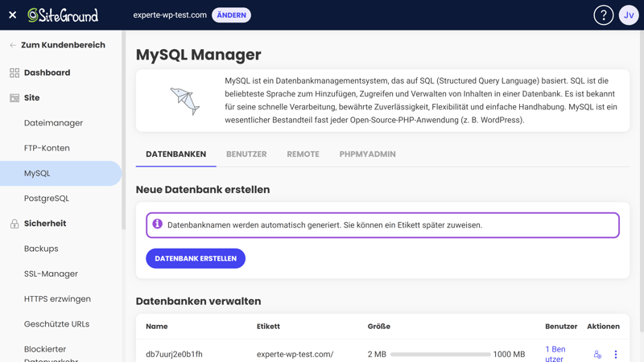Open the three-dot actions menu for database
Screen dimensions: 644x362
coord(616,354)
